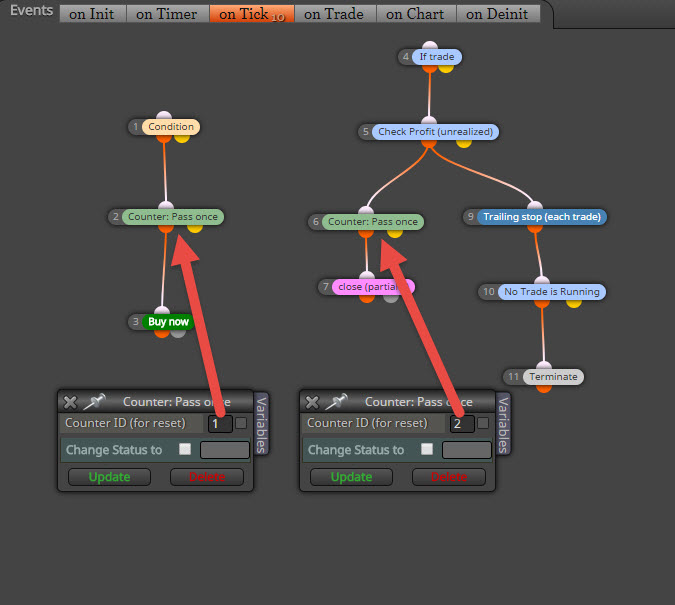Click the orange connector under Trailing stop block
Image resolution: width=675 pixels, height=605 pixels.
coord(535,228)
